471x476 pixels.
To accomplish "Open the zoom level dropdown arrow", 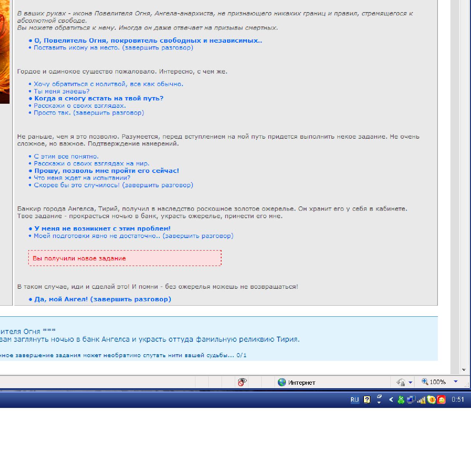I will [456, 382].
